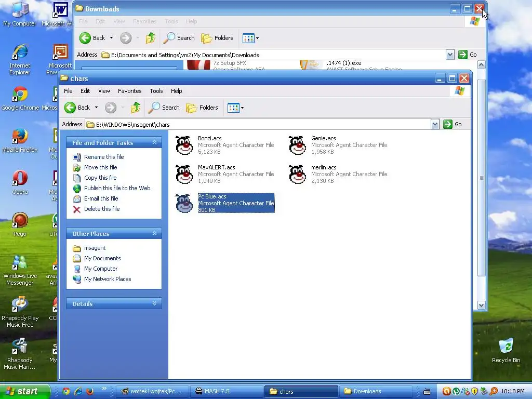Click the chars address path field
532x399 pixels.
click(x=258, y=125)
